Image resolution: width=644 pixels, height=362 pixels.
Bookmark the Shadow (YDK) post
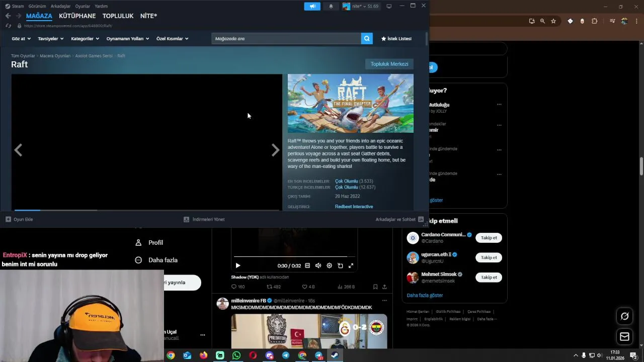click(375, 287)
